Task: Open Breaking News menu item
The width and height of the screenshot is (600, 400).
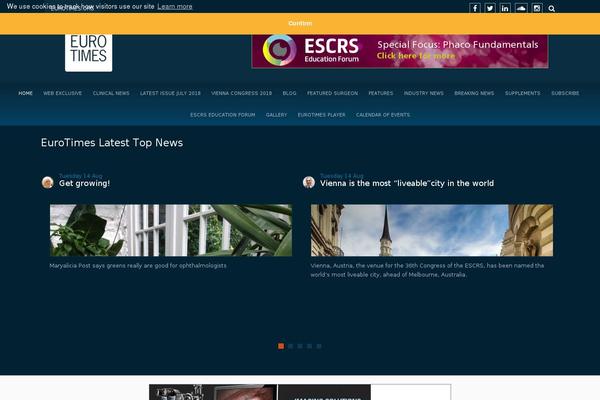Action: tap(474, 93)
